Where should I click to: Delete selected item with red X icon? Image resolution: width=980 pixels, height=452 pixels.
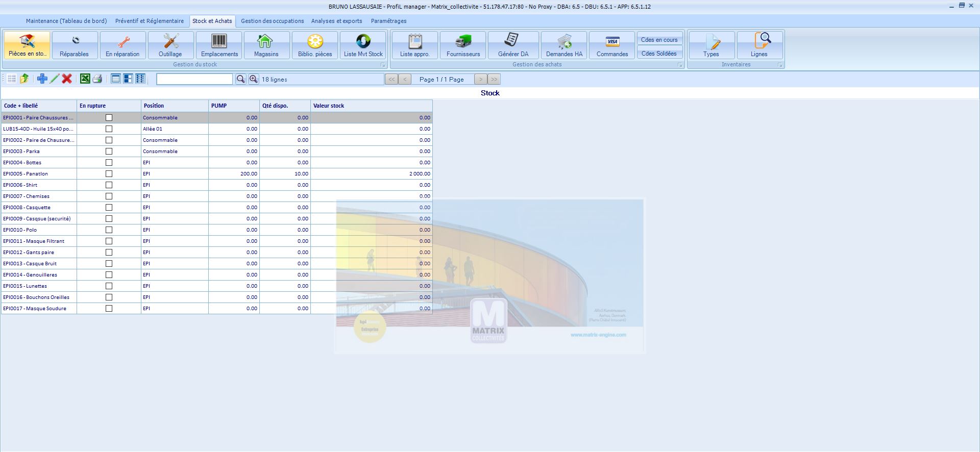pyautogui.click(x=67, y=79)
